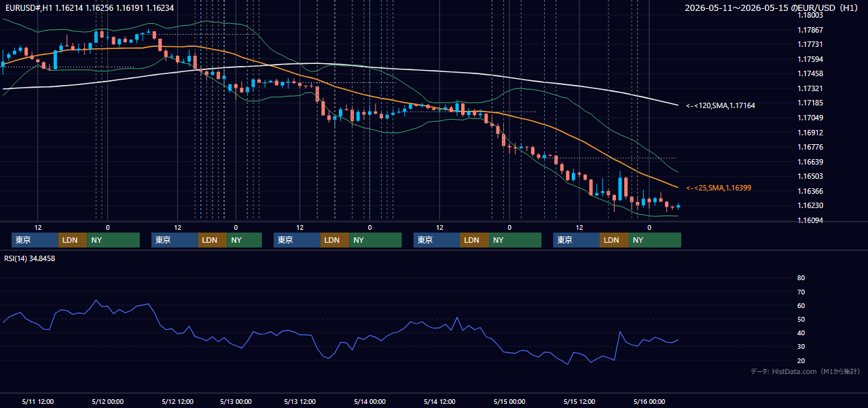Select the second LDN session block

[213, 240]
